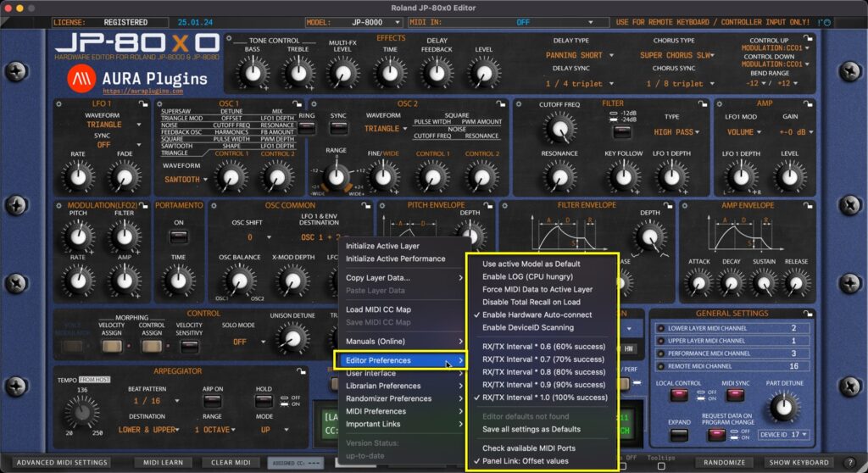Open the auraplugins.com link
Image resolution: width=868 pixels, height=473 pixels.
pyautogui.click(x=142, y=91)
